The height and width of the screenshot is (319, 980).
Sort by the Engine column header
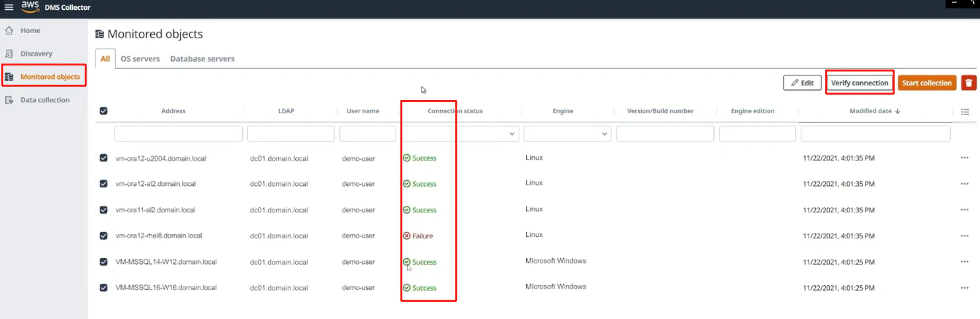tap(563, 111)
